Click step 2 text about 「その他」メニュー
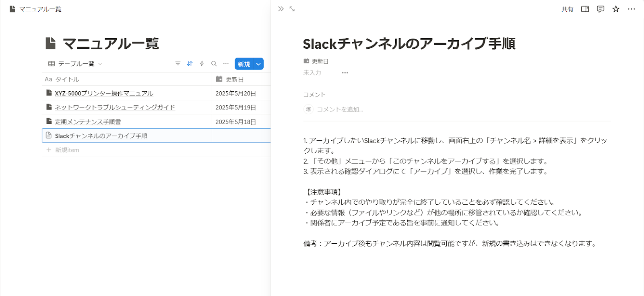The image size is (644, 296). coord(426,161)
